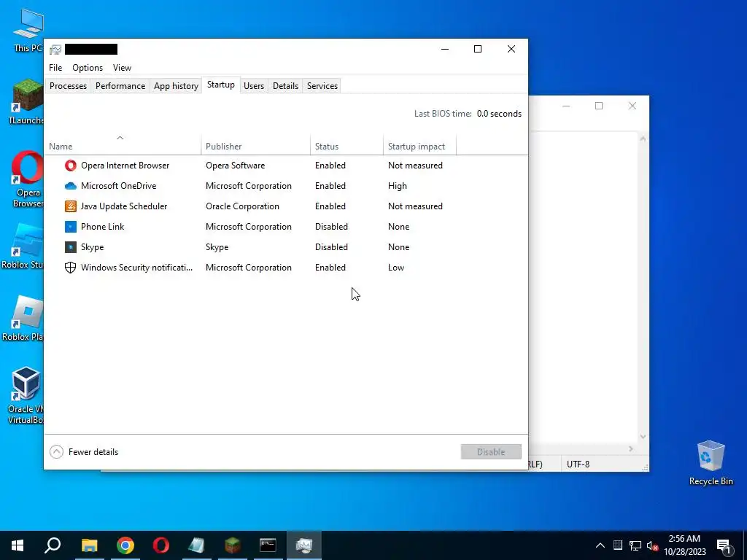Click the Disable button
The width and height of the screenshot is (747, 560).
point(491,452)
